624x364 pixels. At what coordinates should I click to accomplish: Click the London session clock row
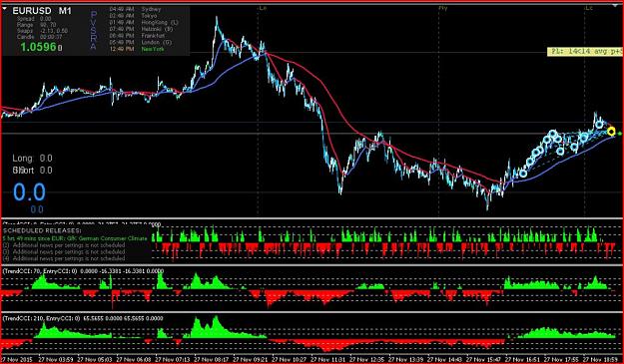pos(141,42)
